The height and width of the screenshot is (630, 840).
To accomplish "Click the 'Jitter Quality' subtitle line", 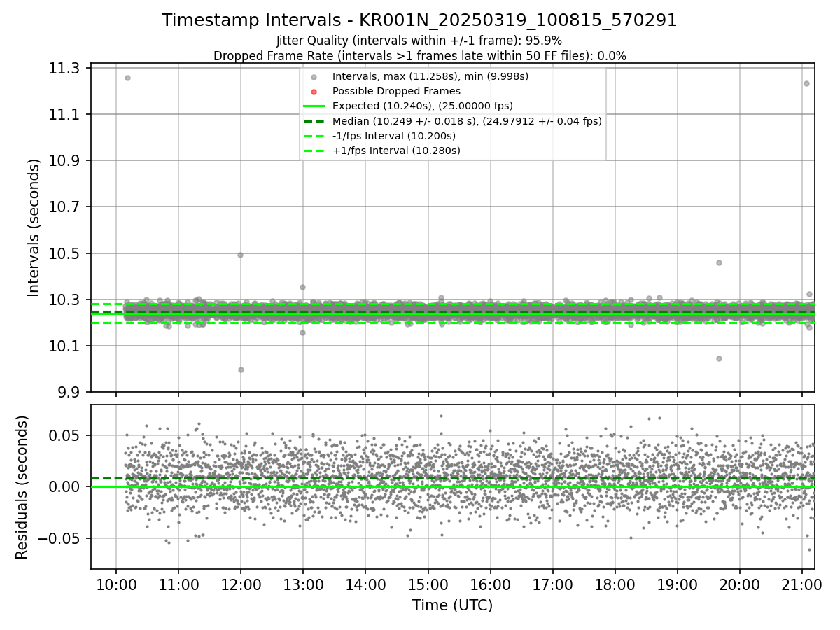I will click(x=419, y=41).
